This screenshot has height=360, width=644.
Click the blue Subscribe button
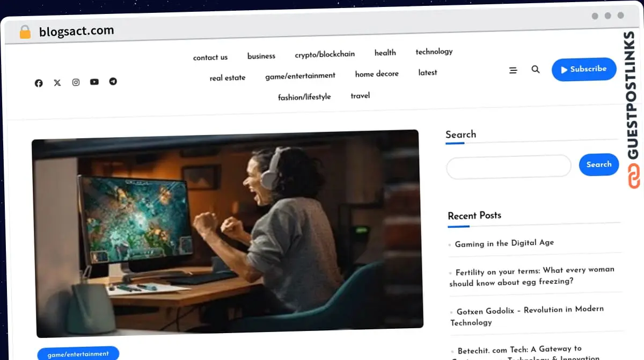pos(584,69)
